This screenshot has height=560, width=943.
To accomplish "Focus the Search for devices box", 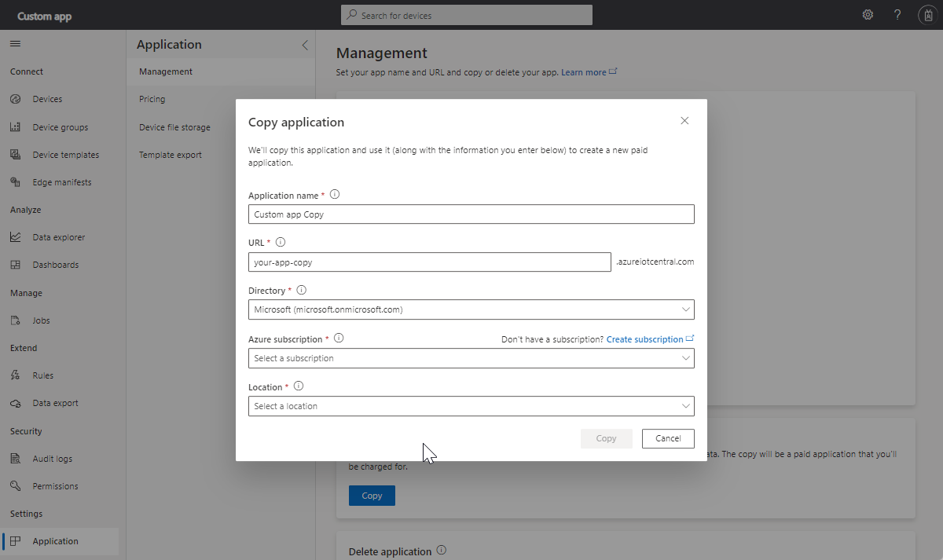I will point(467,15).
